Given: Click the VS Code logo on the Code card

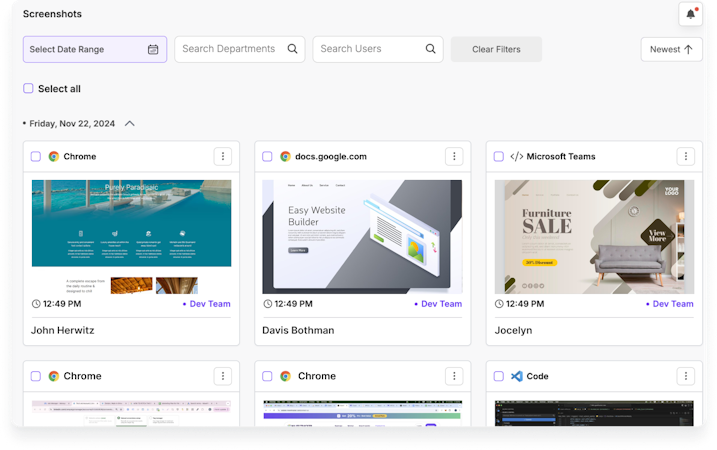Looking at the screenshot, I should coord(517,376).
